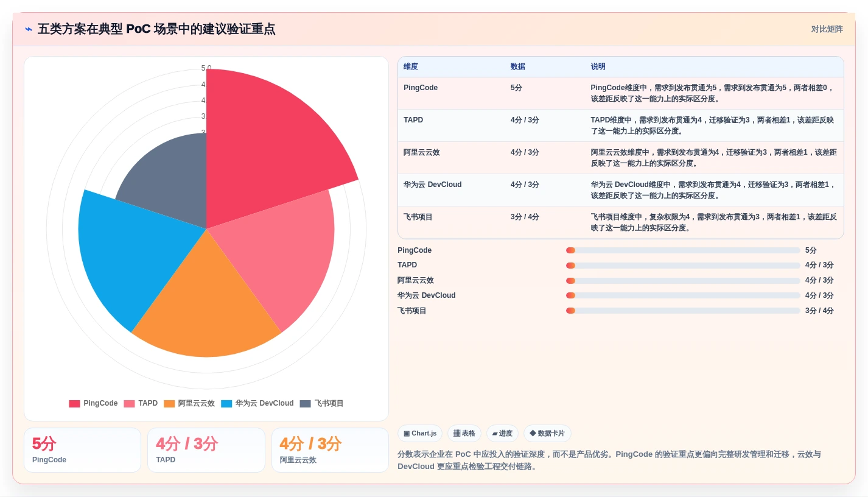Select the 进度 tag

coord(502,434)
